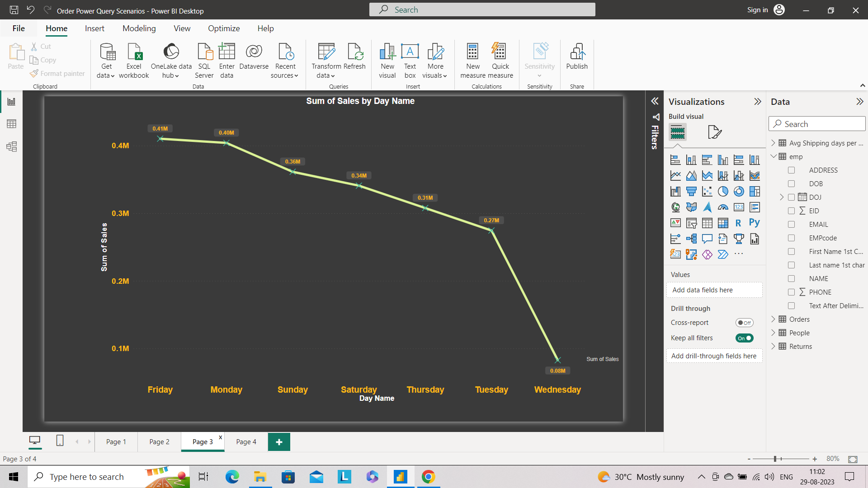Select the pie chart visualization
The image size is (868, 488).
coord(723,191)
